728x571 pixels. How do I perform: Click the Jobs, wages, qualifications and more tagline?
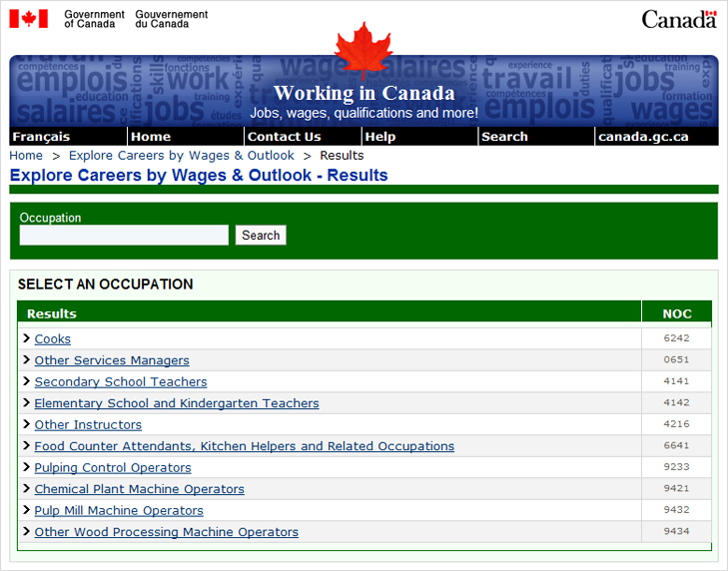364,113
